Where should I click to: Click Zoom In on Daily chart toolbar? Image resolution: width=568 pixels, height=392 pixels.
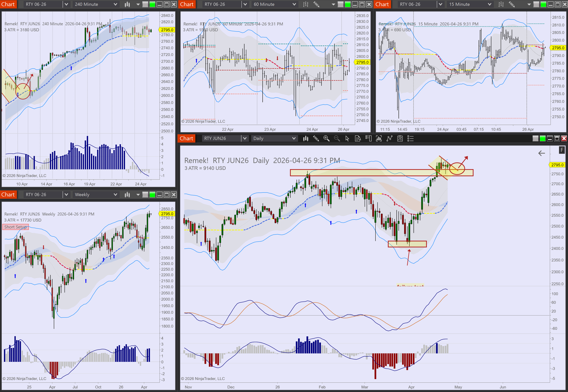[x=326, y=138]
